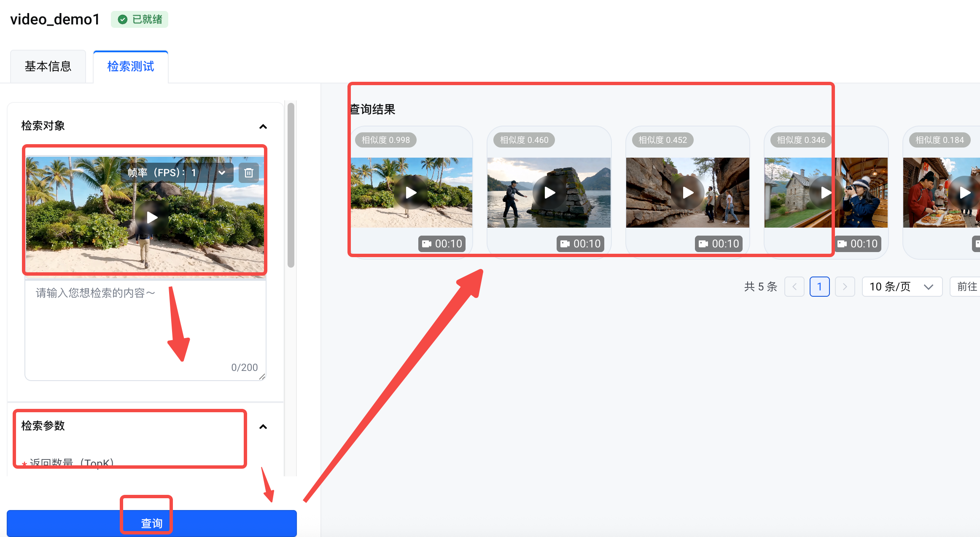Open the frame rate (FPS) dropdown
The width and height of the screenshot is (980, 537).
(177, 173)
